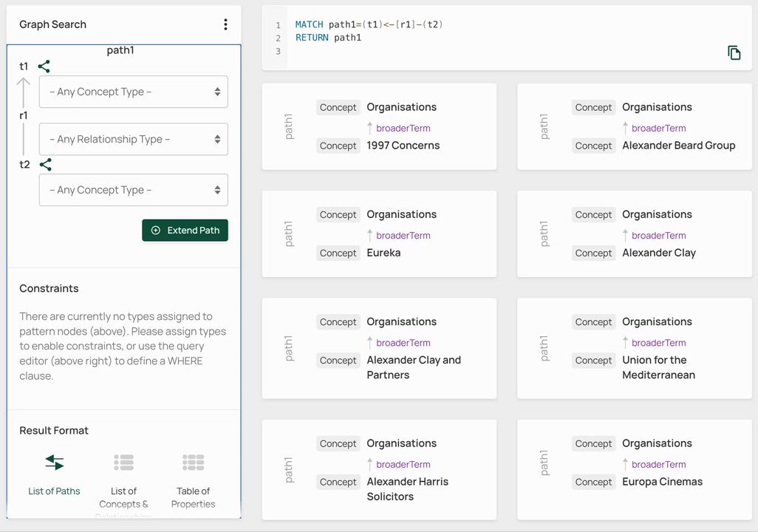Open the Alexander Harris Solicitors concept

(408, 489)
